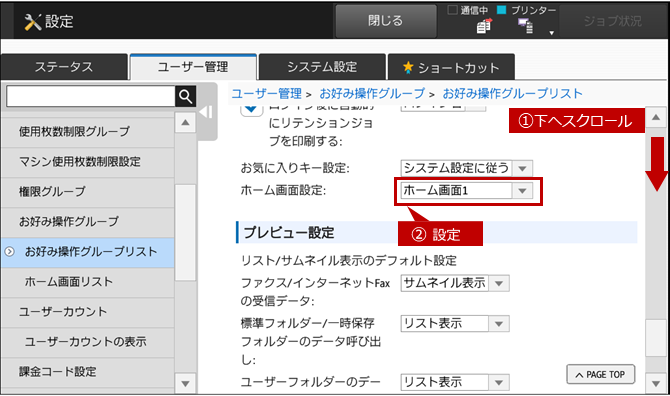This screenshot has height=396, width=670.
Task: Select お好み操作グループ in the sidebar
Action: (88, 222)
